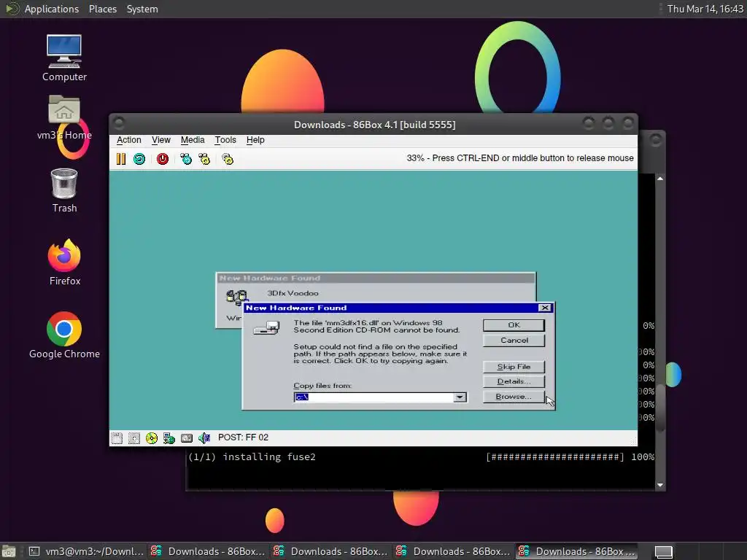
Task: Close the New Hardware Found dialog
Action: point(544,308)
